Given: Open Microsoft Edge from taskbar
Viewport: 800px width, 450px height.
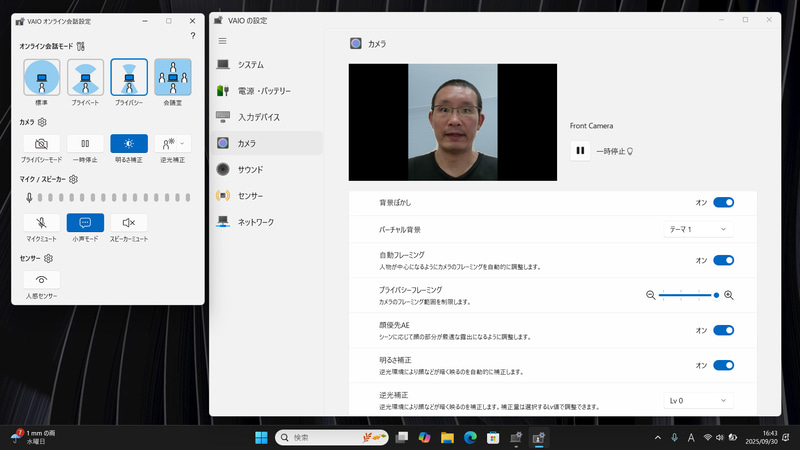Looking at the screenshot, I should click(470, 437).
